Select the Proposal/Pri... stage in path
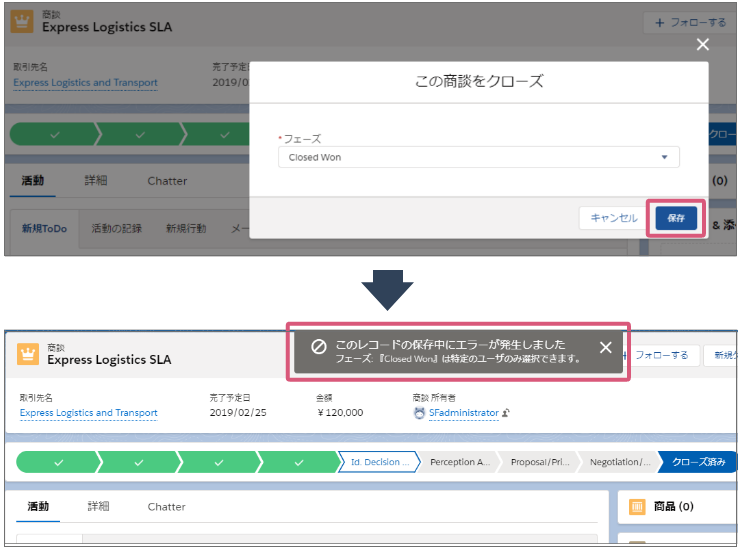Screen dimensions: 740x549 [x=539, y=462]
